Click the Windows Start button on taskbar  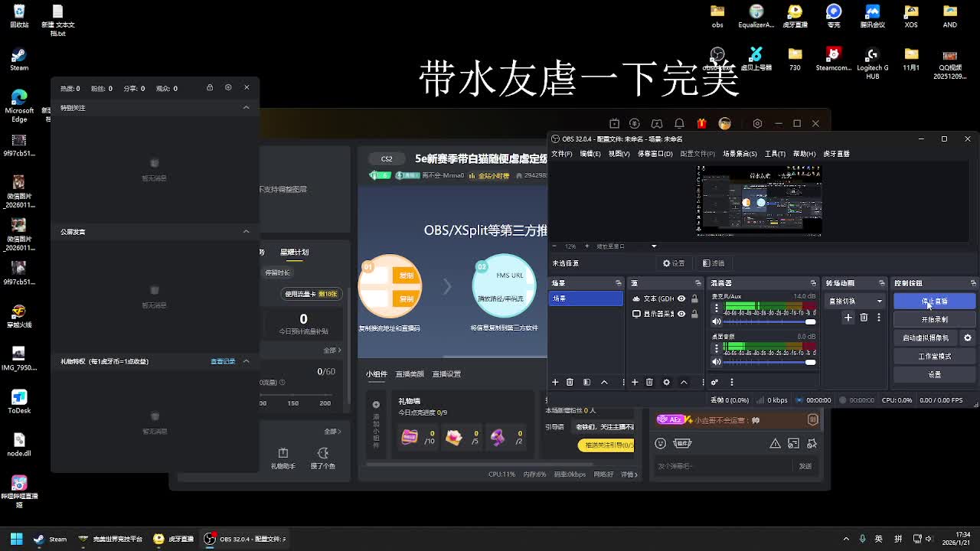16,539
